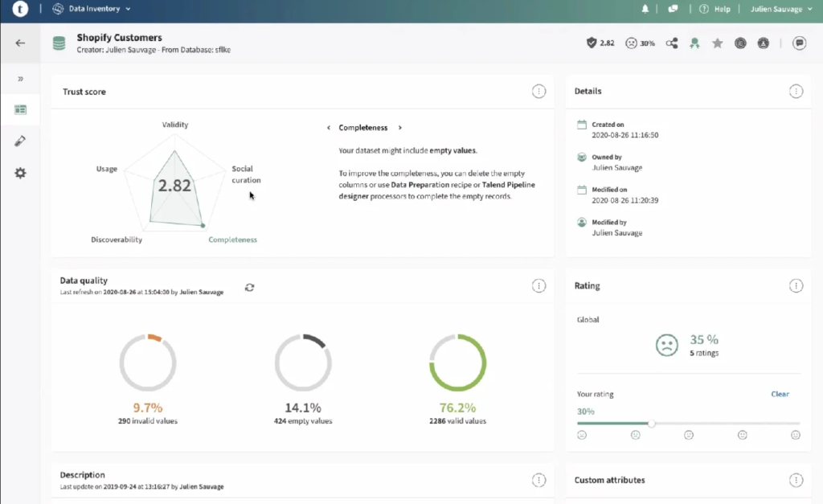This screenshot has width=823, height=504.
Task: Expand the left sidebar with double chevron
Action: [20, 79]
